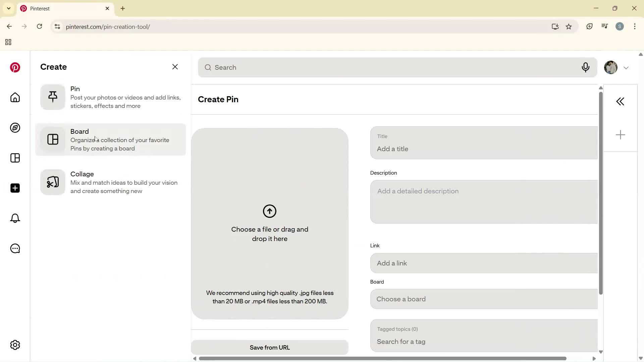The width and height of the screenshot is (644, 362).
Task: Open the Boards icon in the sidebar
Action: (15, 158)
